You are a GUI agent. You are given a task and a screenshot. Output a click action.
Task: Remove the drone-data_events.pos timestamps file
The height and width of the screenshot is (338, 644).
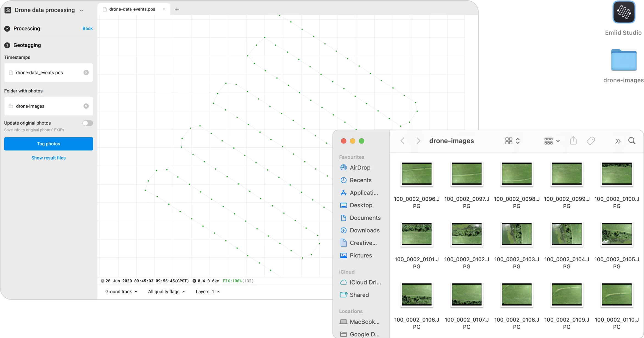tap(86, 73)
